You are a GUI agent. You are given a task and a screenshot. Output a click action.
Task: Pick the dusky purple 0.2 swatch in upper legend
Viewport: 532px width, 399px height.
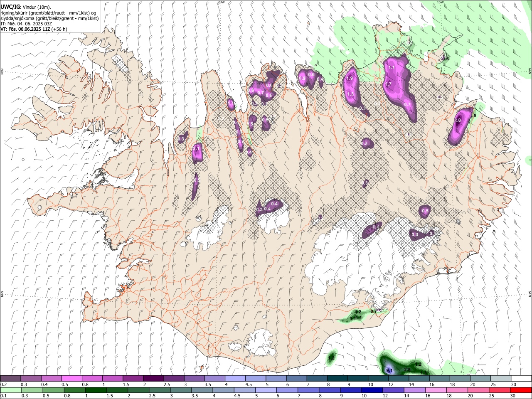click(10, 379)
